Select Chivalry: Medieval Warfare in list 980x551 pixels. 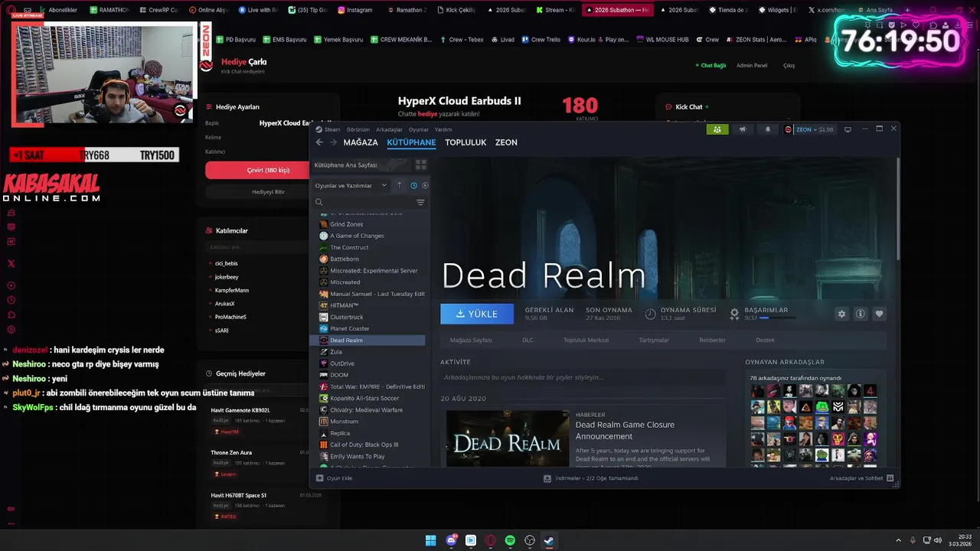tap(367, 409)
